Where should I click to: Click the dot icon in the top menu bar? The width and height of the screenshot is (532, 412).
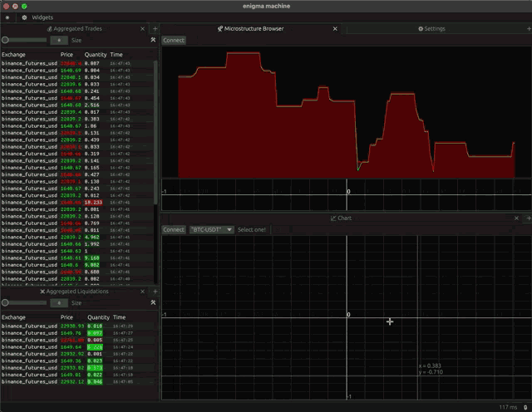tap(7, 17)
